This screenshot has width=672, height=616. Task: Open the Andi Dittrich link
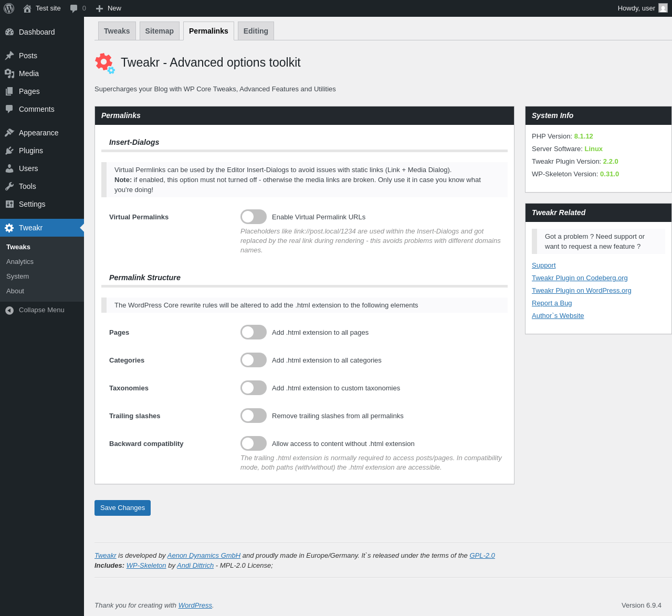coord(195,566)
